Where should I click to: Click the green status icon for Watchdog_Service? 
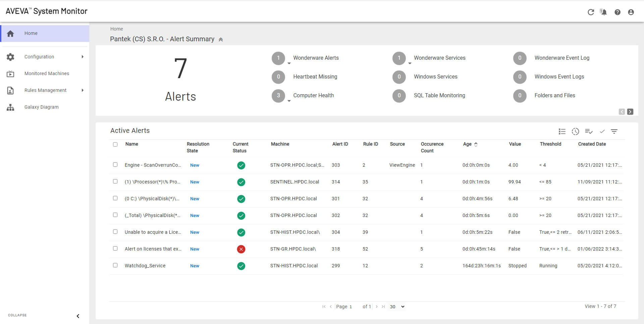241,266
